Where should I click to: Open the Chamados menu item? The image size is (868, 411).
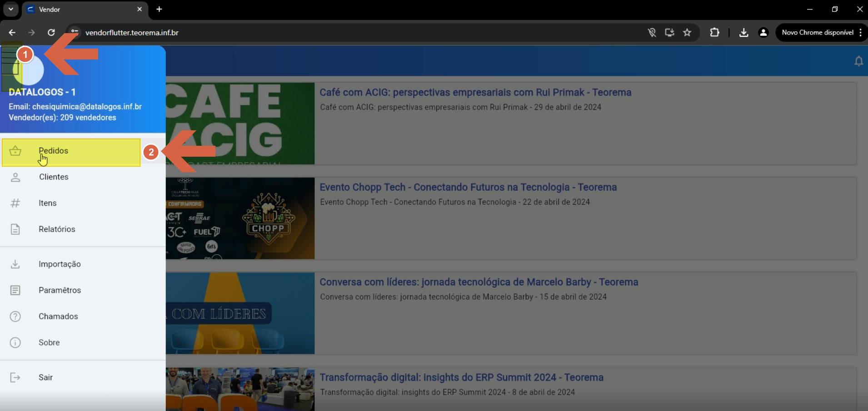coord(83,317)
